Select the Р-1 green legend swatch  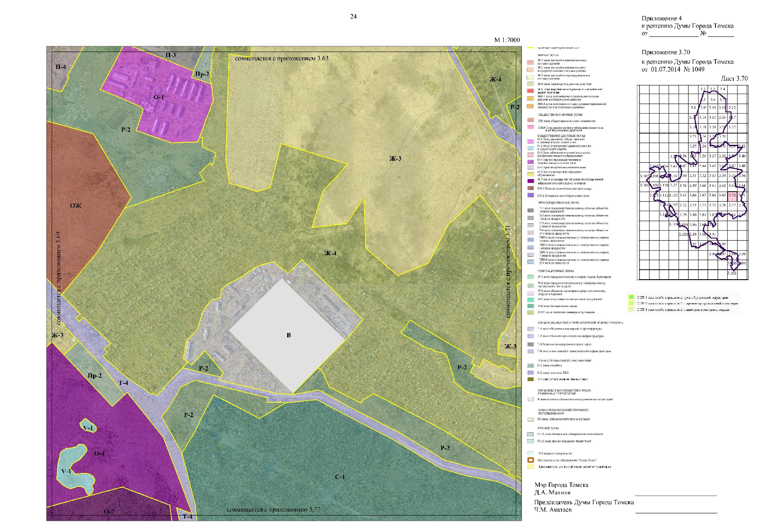tap(530, 277)
